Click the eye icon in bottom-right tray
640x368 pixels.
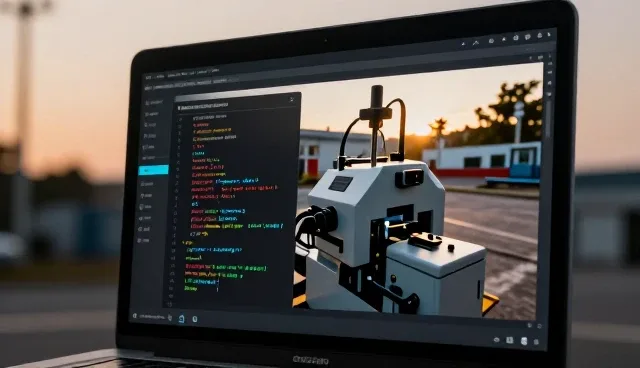tap(496, 339)
